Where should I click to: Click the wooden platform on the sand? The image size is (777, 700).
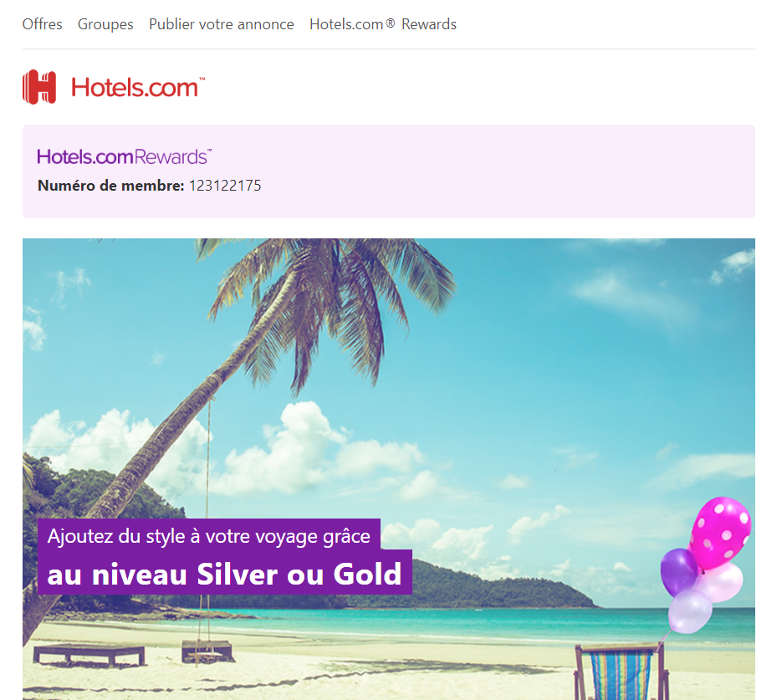(x=89, y=654)
